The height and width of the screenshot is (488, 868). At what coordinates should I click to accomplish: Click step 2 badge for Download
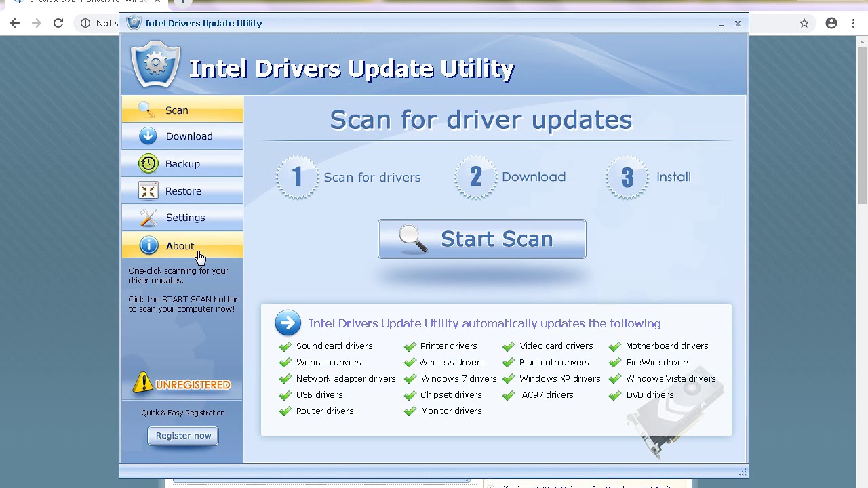[x=475, y=177]
